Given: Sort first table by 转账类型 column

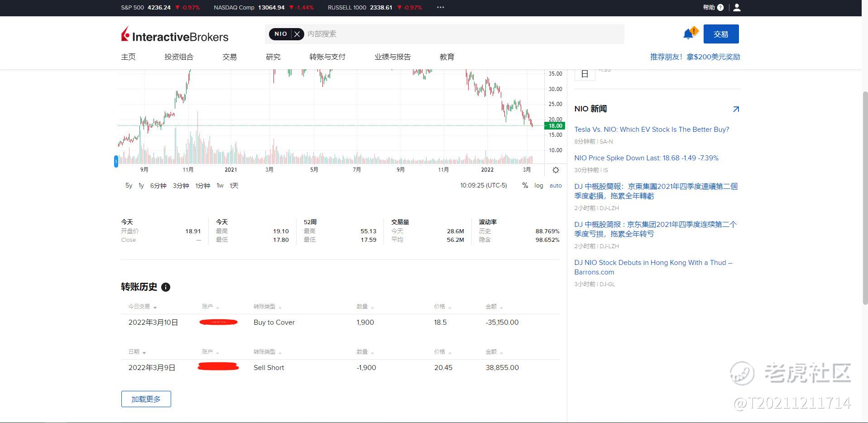Looking at the screenshot, I should click(267, 307).
